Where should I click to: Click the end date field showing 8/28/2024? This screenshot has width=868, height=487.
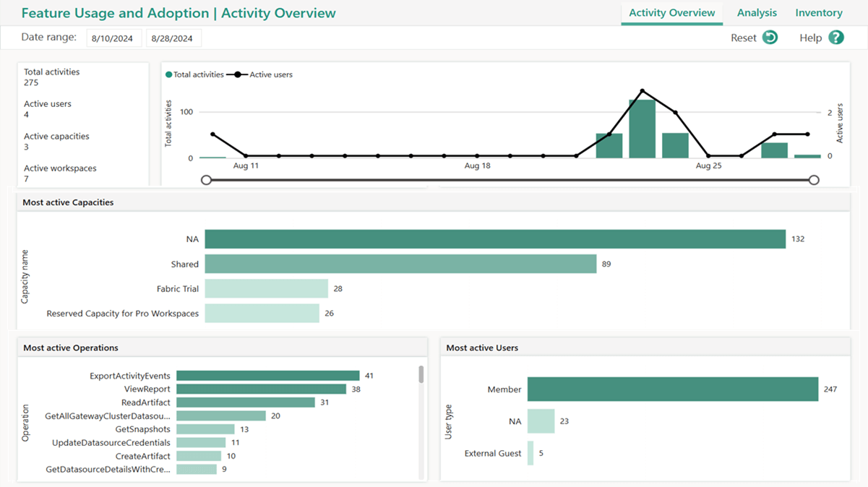173,37
